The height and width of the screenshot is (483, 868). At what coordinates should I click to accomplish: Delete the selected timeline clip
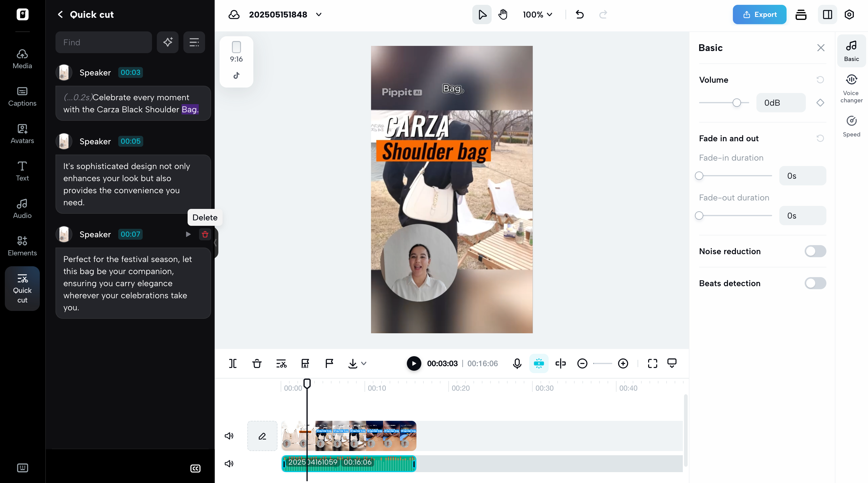[x=257, y=363]
